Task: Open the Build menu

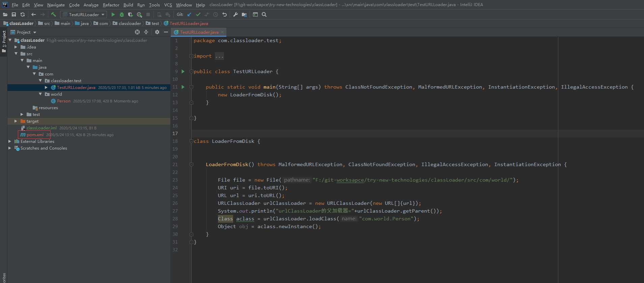Action: [x=128, y=5]
